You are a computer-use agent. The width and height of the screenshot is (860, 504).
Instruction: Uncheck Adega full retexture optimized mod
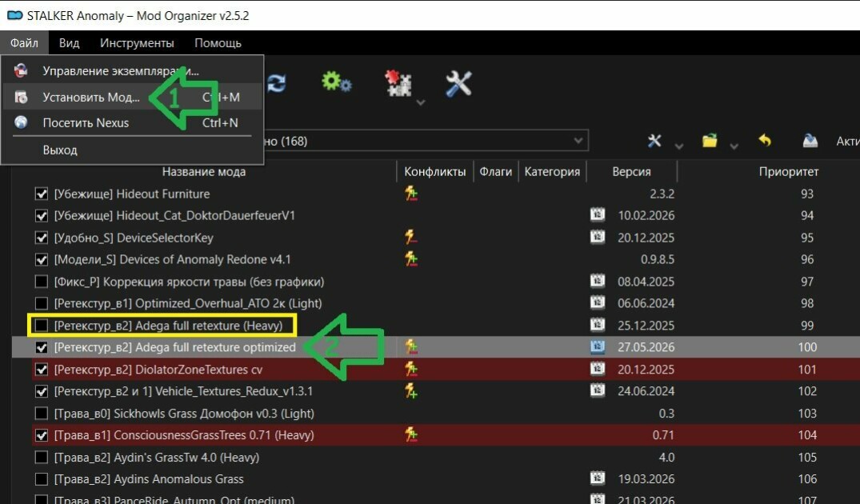41,347
